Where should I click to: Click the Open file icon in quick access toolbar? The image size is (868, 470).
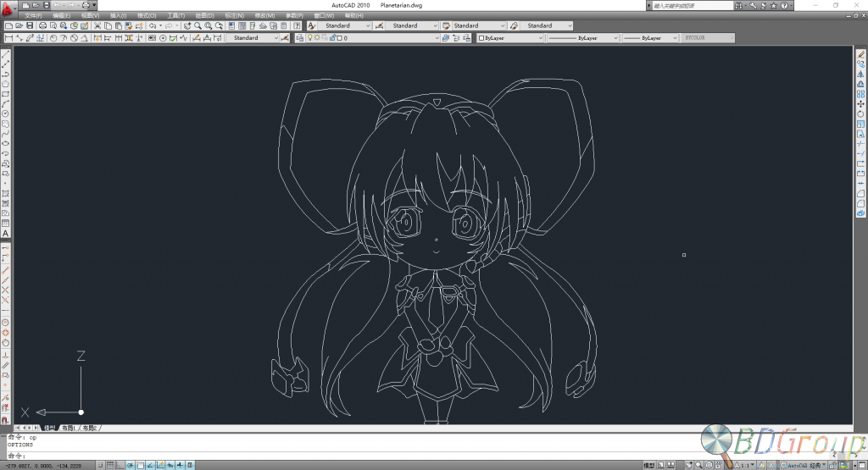tap(36, 5)
